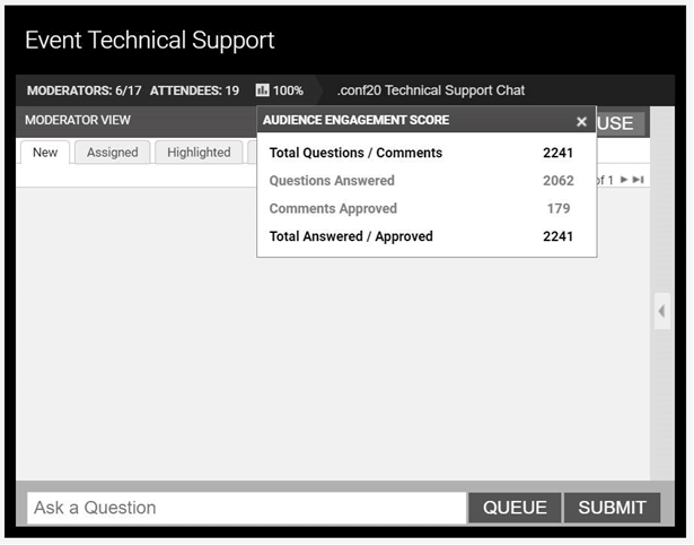Expand the collapsed side panel arrow
This screenshot has height=545, width=694.
pyautogui.click(x=662, y=311)
